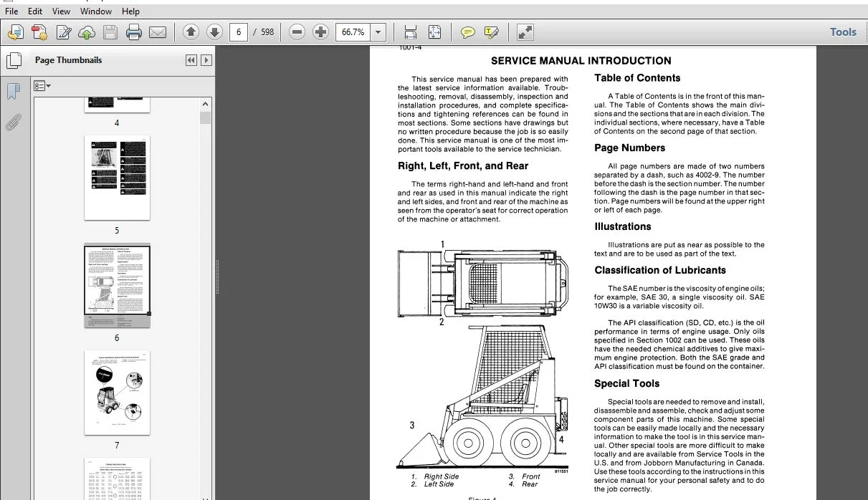Open the Help menu
868x500 pixels.
[130, 11]
